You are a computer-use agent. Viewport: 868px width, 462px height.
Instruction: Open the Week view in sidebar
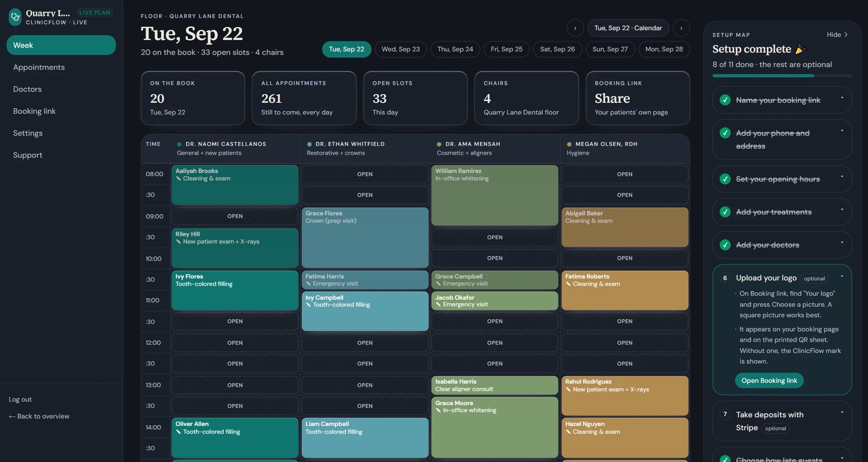click(61, 45)
